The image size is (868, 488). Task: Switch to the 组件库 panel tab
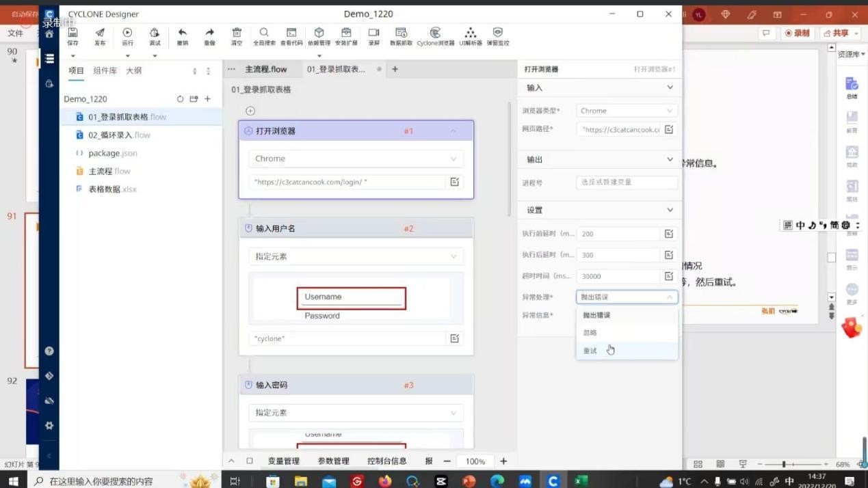(105, 70)
